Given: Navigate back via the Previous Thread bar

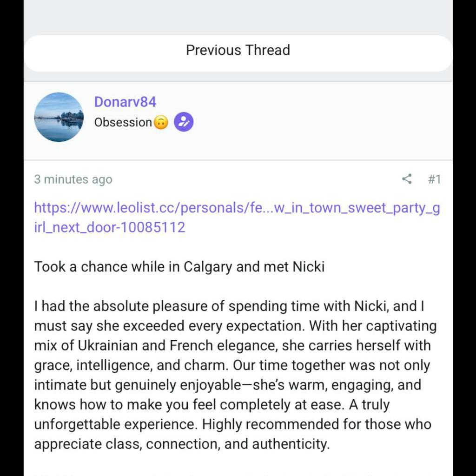Looking at the screenshot, I should click(x=238, y=50).
